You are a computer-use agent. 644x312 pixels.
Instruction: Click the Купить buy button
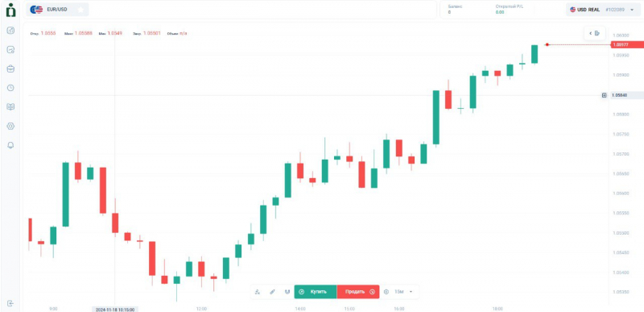coord(316,292)
